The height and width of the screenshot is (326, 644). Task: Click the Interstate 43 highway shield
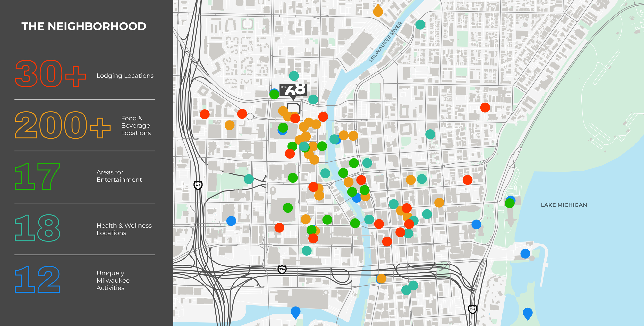[198, 185]
